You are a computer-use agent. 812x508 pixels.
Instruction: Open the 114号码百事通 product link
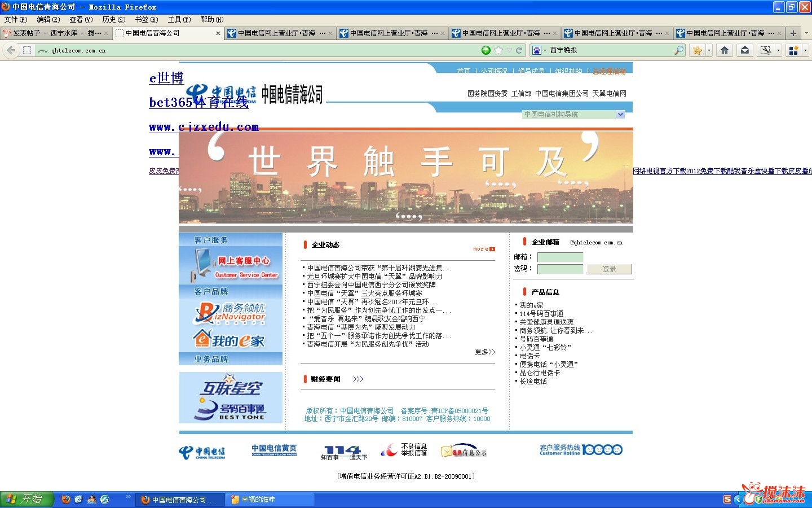click(x=541, y=314)
